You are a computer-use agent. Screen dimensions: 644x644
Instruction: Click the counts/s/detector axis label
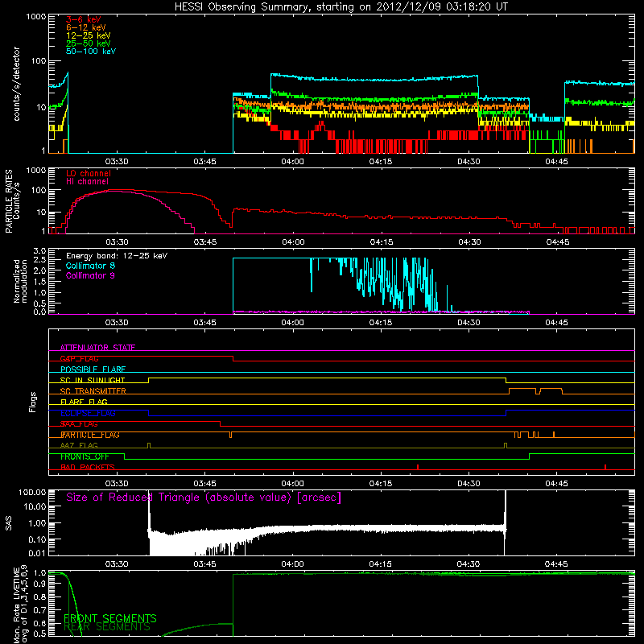pos(17,84)
